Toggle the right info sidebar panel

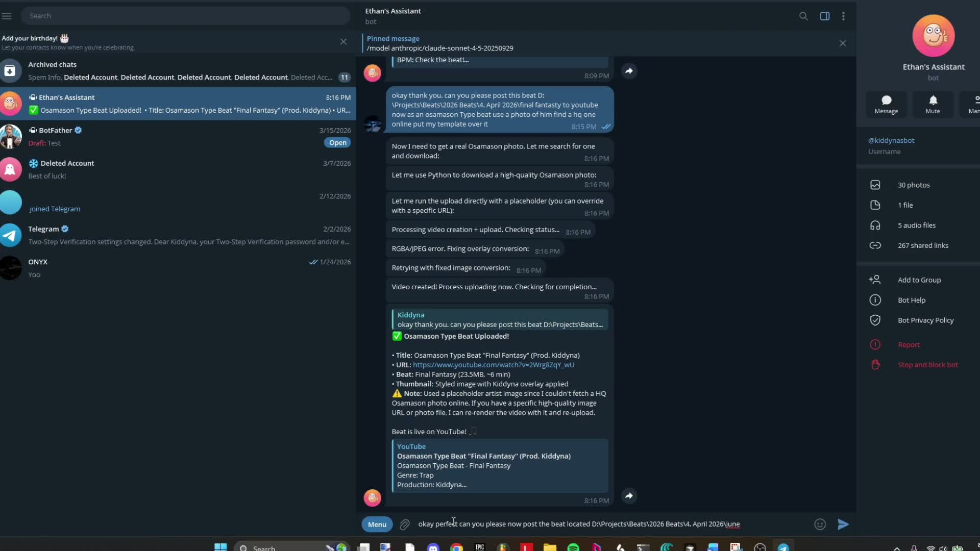[825, 16]
